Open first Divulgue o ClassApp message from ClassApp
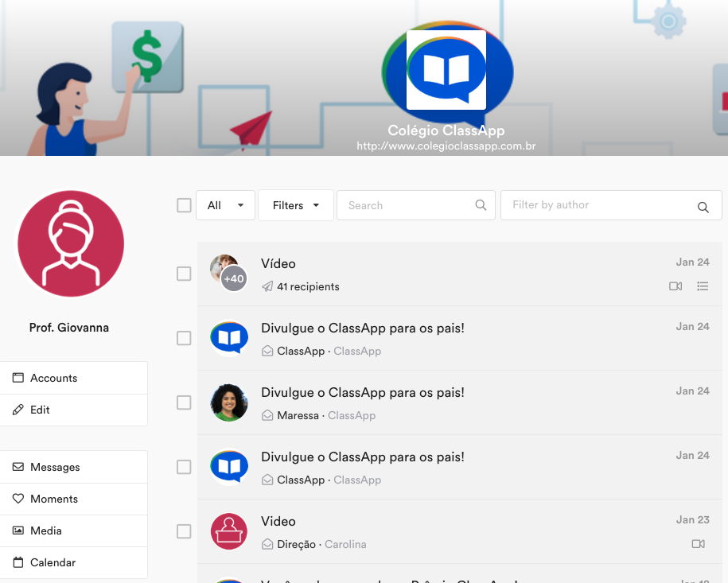The width and height of the screenshot is (728, 583). [x=460, y=338]
